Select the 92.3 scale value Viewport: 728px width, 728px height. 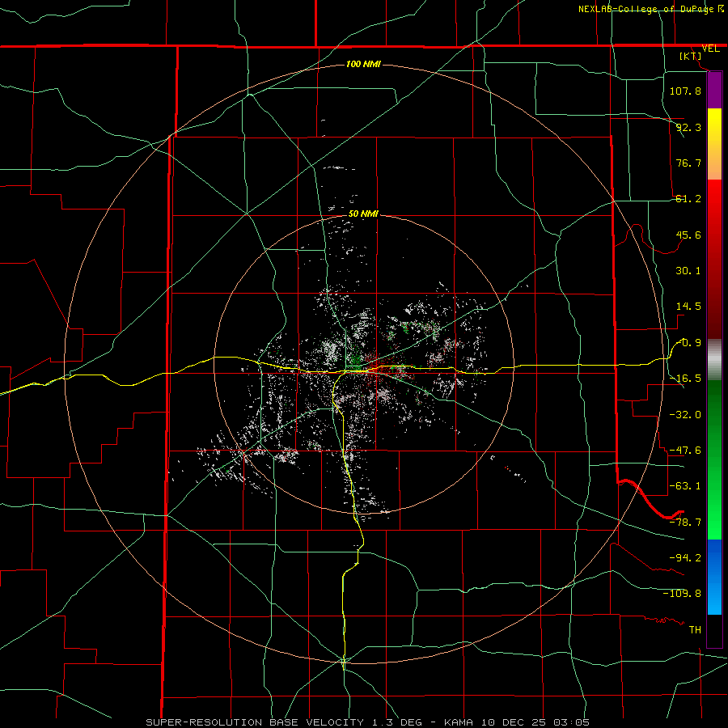pyautogui.click(x=688, y=127)
